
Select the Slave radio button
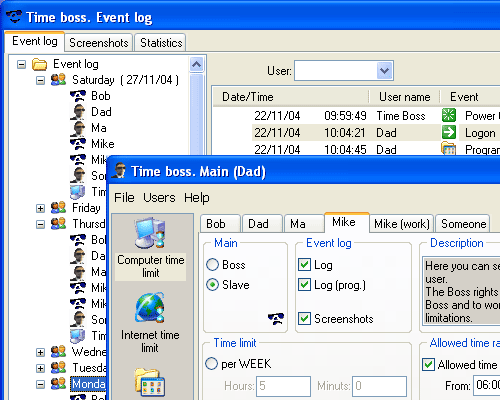pyautogui.click(x=212, y=285)
